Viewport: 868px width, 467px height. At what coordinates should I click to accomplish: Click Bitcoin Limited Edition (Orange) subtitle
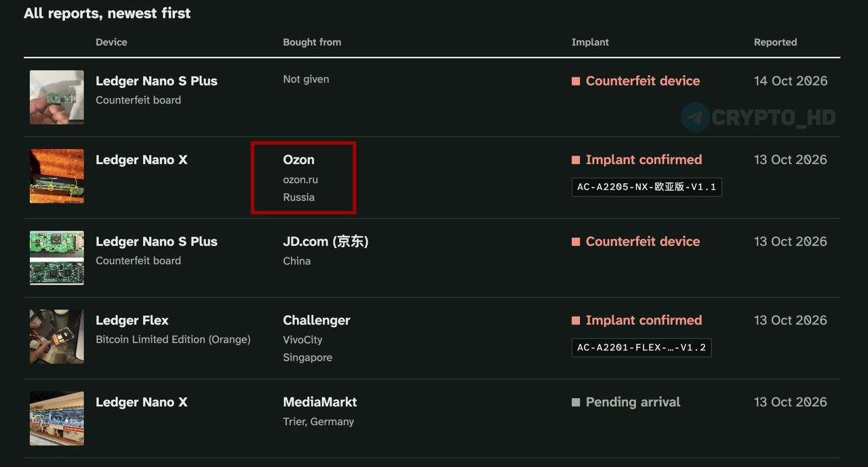173,340
